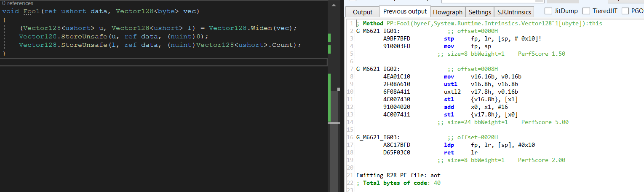Click the Widen method call in code
This screenshot has width=644, height=192.
pyautogui.click(x=261, y=28)
